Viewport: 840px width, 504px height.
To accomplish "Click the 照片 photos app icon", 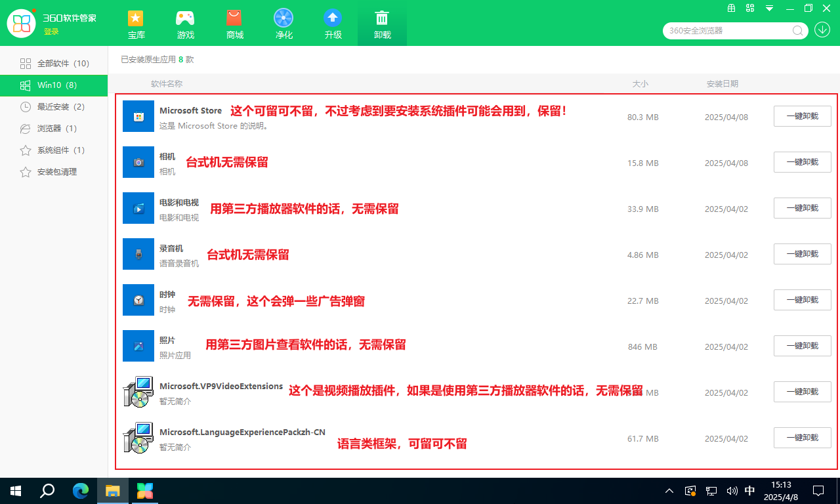I will [x=138, y=346].
